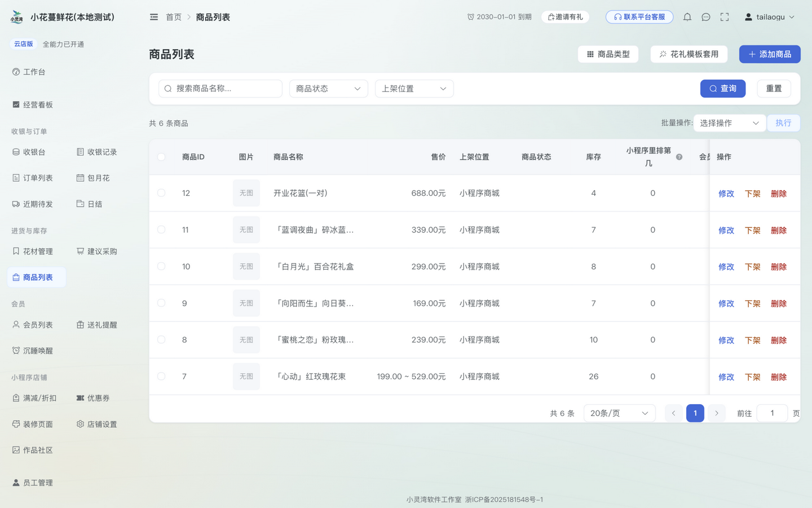Select checkbox for product ID 7
The height and width of the screenshot is (508, 812).
pos(161,376)
